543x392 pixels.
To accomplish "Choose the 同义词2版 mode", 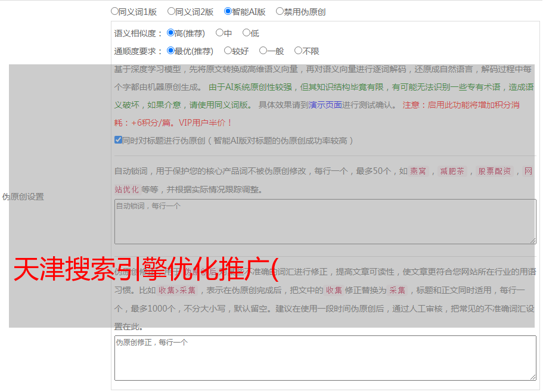I will pyautogui.click(x=171, y=11).
